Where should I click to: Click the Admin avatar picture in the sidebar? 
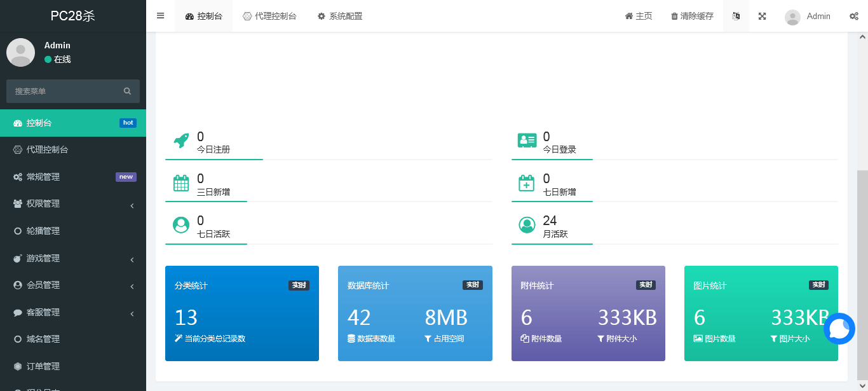20,52
